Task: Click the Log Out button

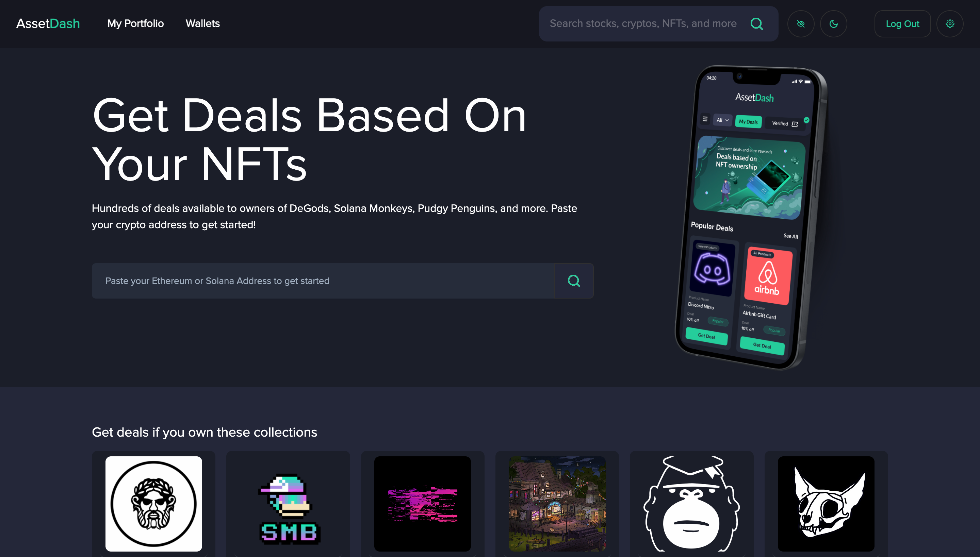Action: coord(902,24)
